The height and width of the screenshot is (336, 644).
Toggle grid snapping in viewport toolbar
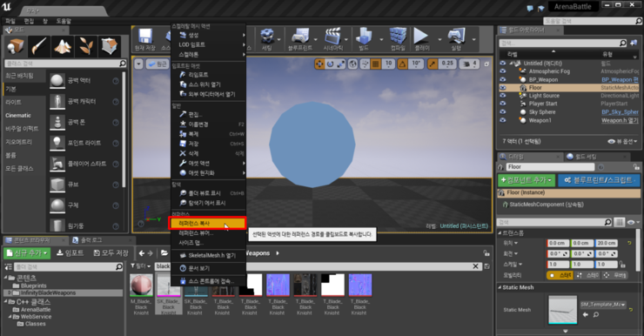coord(375,64)
